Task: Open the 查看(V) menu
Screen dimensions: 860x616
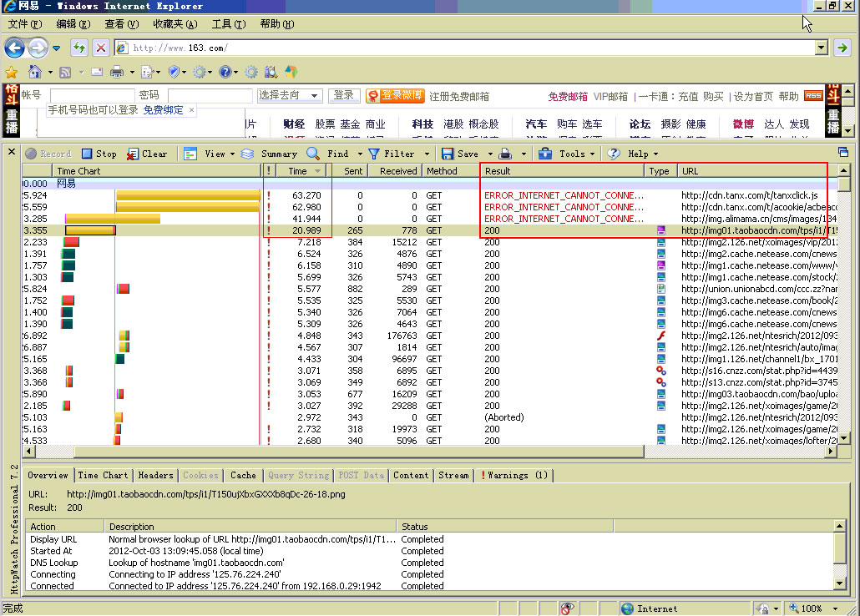Action: (x=121, y=24)
